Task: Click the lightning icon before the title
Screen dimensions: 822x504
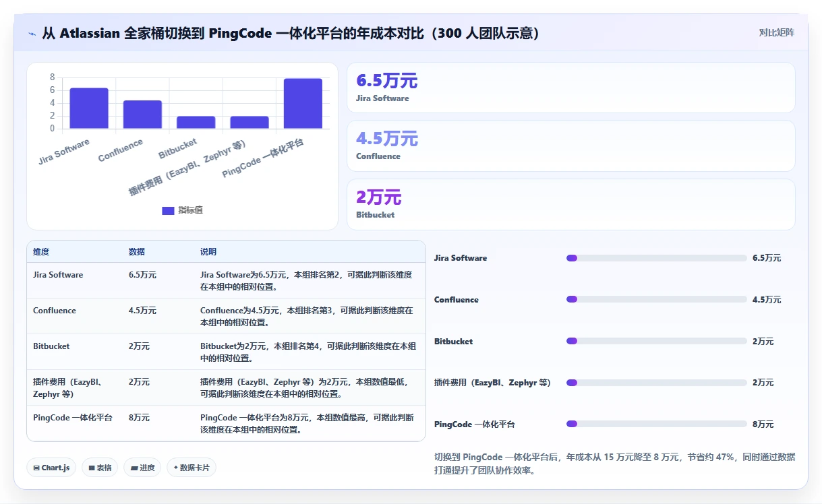Action: click(x=32, y=34)
